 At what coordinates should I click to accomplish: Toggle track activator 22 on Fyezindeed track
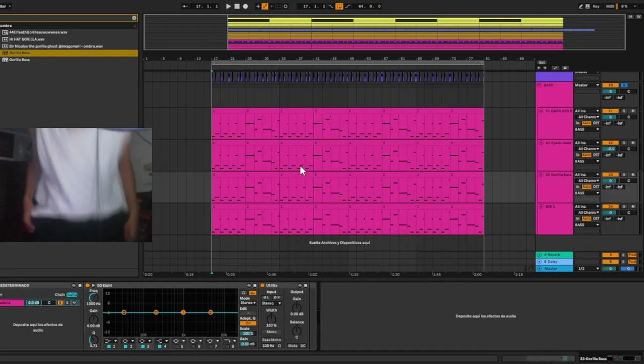coord(611,143)
